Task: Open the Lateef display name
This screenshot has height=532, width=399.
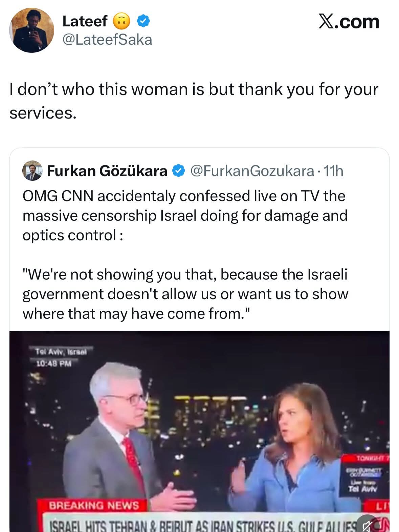Action: coord(85,22)
